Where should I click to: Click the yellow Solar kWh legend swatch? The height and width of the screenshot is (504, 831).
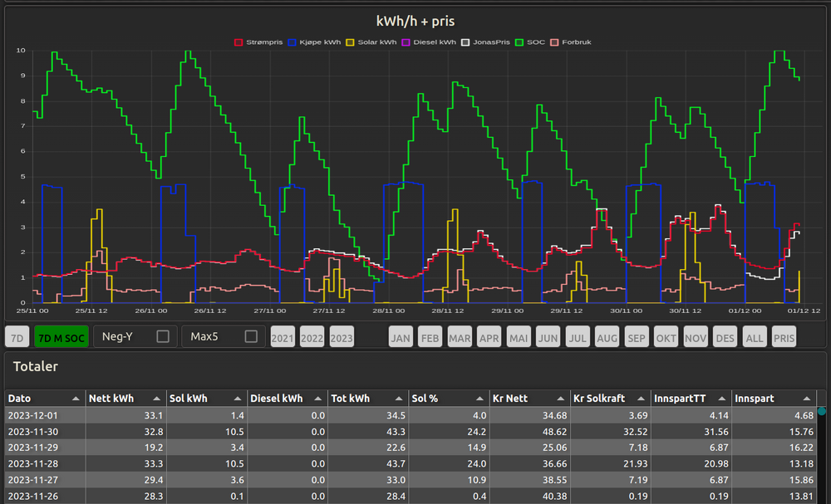350,42
